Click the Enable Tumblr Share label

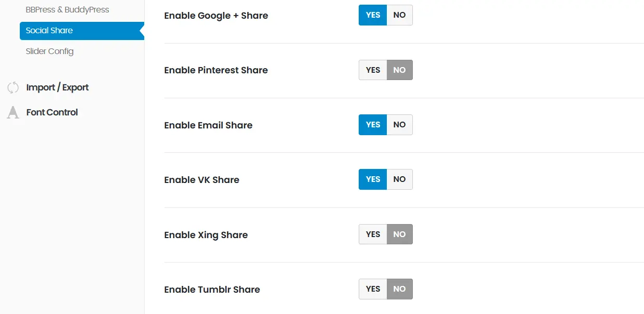pyautogui.click(x=212, y=290)
